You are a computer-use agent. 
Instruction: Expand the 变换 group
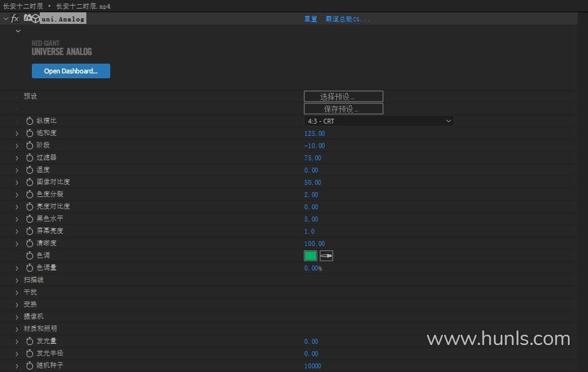17,305
